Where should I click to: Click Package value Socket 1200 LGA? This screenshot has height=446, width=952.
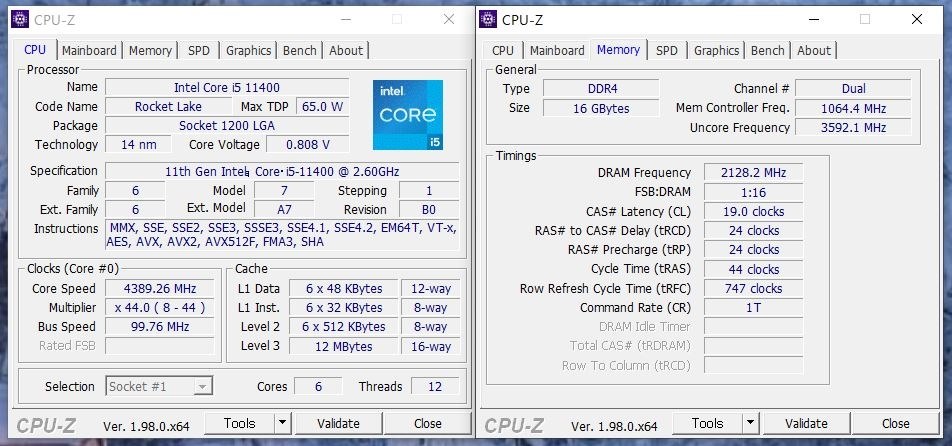point(227,126)
